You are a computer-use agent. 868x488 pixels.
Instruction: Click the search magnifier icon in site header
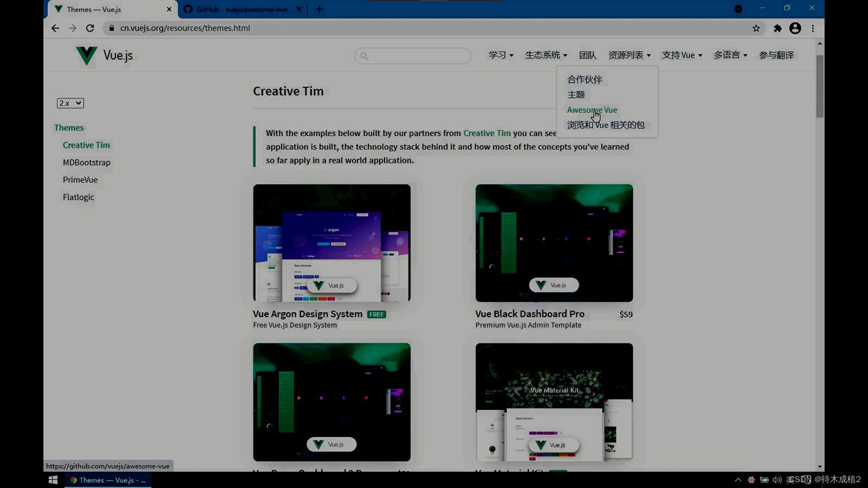point(364,56)
